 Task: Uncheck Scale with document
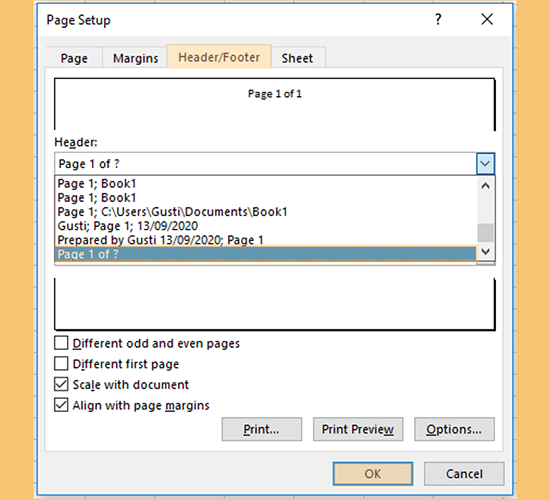(61, 384)
